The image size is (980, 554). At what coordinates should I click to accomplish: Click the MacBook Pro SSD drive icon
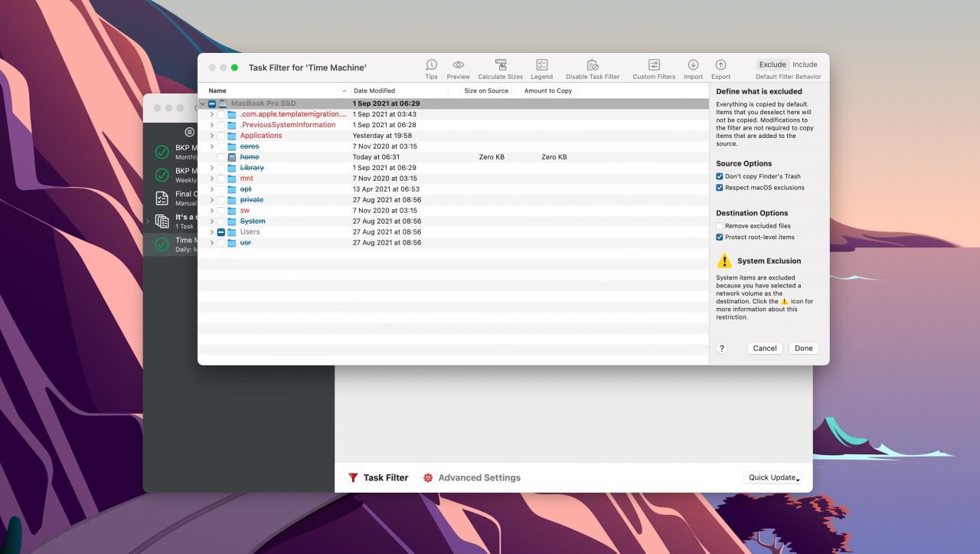(x=223, y=103)
